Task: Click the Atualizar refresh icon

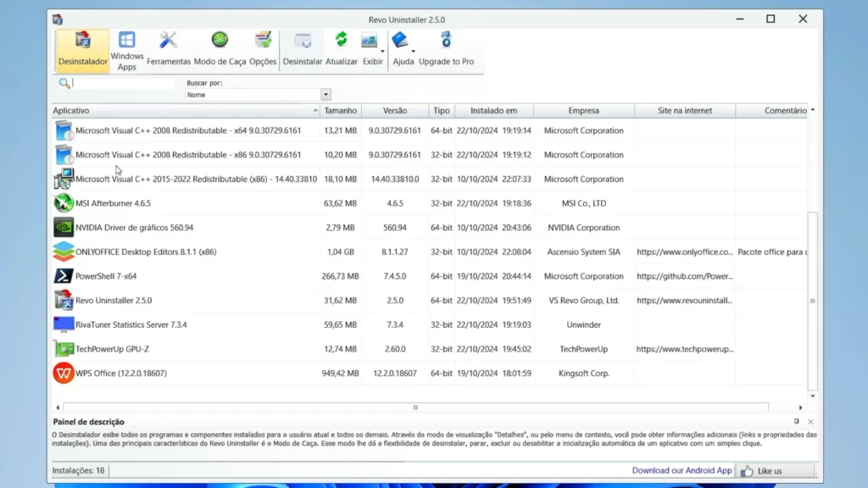Action: click(x=341, y=50)
